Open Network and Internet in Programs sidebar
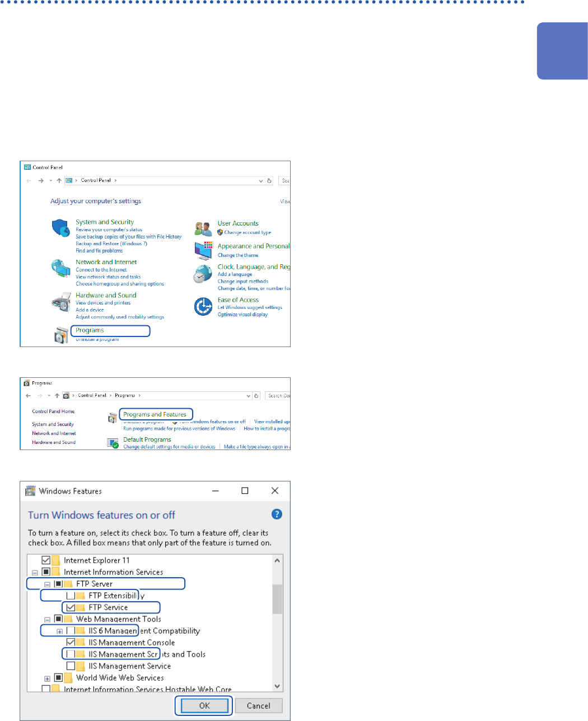 click(x=54, y=433)
